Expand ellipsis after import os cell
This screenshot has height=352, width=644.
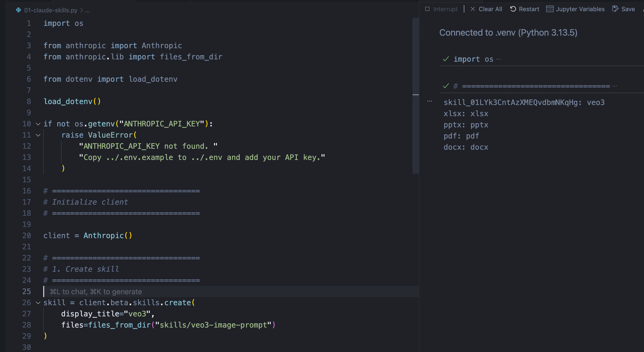498,59
